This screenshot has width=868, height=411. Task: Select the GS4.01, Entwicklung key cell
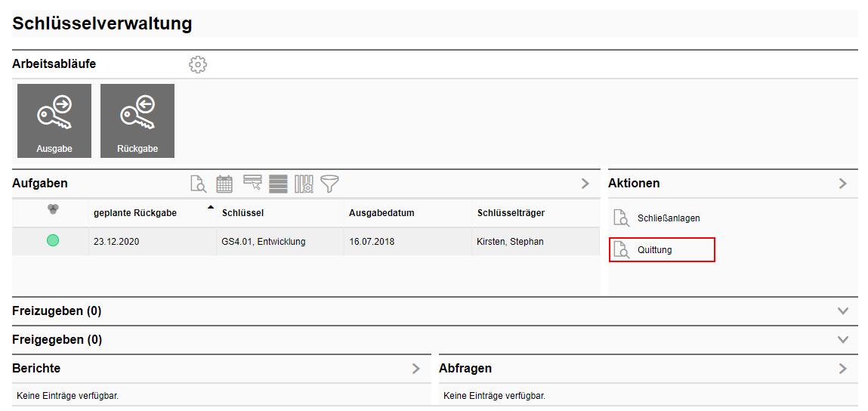[x=280, y=242]
